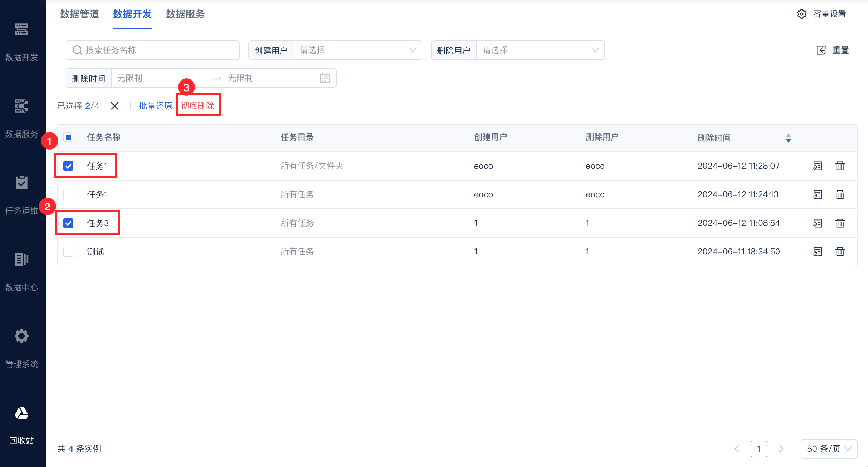This screenshot has width=868, height=467.
Task: Click the 批量还原 link
Action: [155, 106]
